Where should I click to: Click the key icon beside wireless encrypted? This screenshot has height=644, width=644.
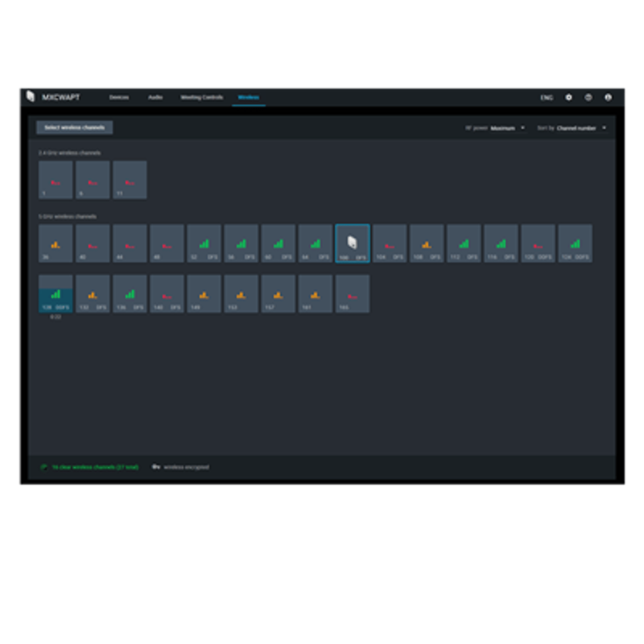[156, 467]
